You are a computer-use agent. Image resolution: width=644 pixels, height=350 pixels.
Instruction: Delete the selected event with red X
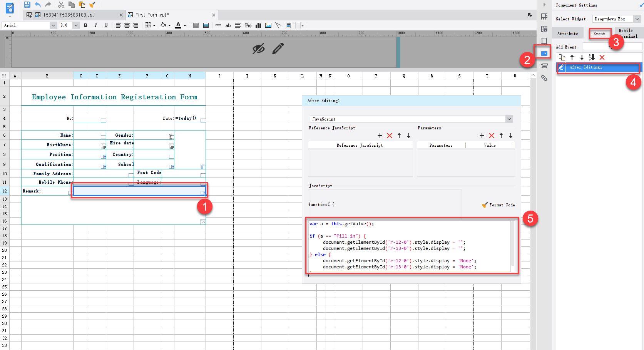(x=602, y=57)
